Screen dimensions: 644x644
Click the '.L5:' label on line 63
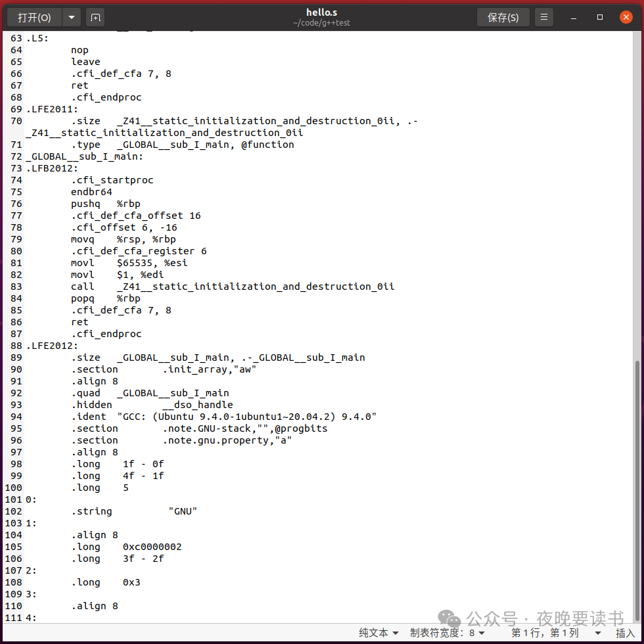tap(37, 38)
